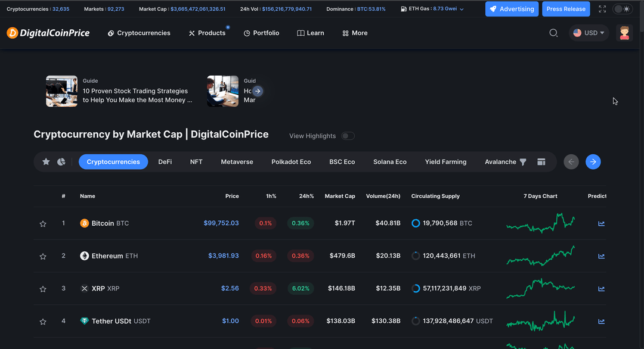
Task: Click the news carousel next arrow
Action: (x=258, y=91)
